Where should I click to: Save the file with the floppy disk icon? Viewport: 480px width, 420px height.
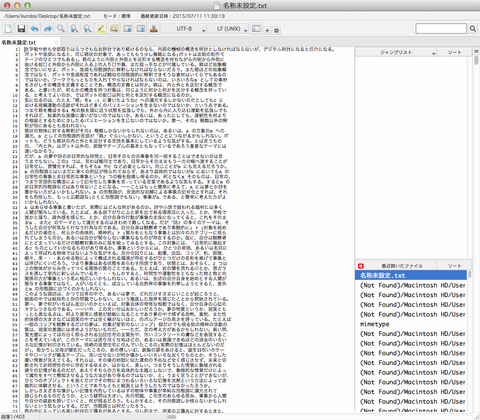pyautogui.click(x=21, y=29)
